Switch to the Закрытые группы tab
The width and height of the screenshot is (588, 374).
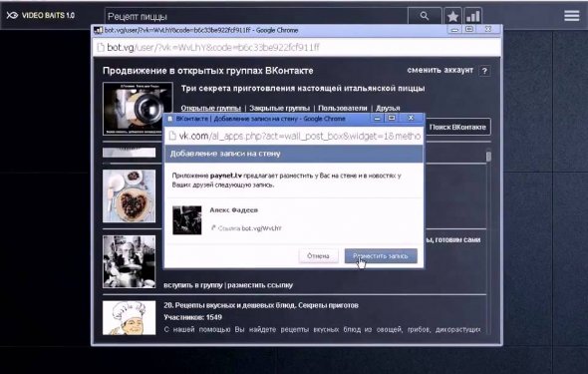279,108
